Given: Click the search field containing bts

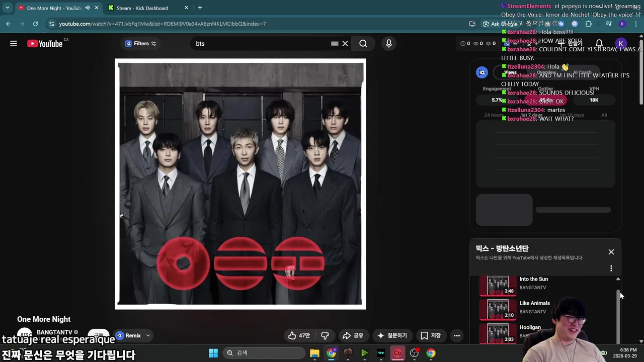Looking at the screenshot, I should pos(262,44).
